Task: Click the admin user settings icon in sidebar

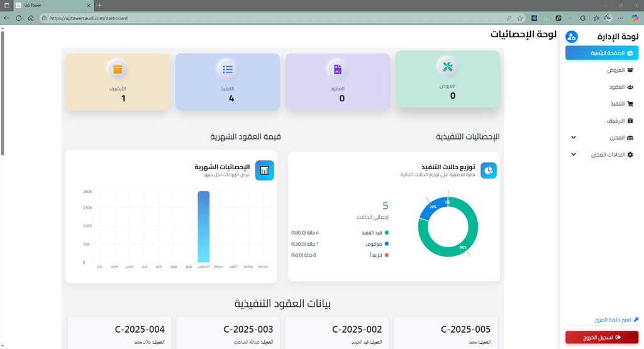Action: [571, 37]
